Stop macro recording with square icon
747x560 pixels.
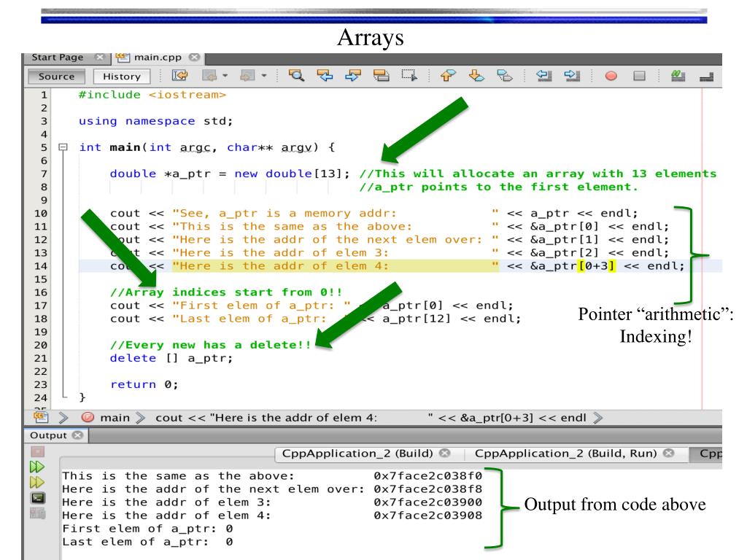coord(639,76)
